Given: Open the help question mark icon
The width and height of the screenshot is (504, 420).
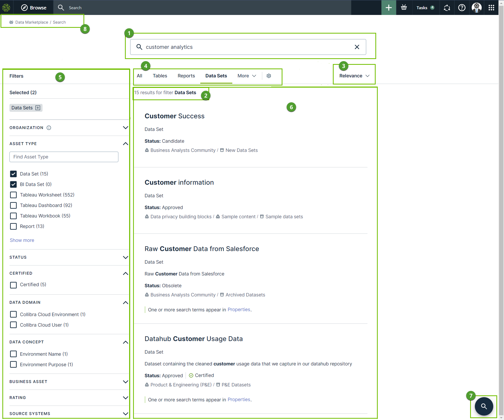Looking at the screenshot, I should point(462,8).
